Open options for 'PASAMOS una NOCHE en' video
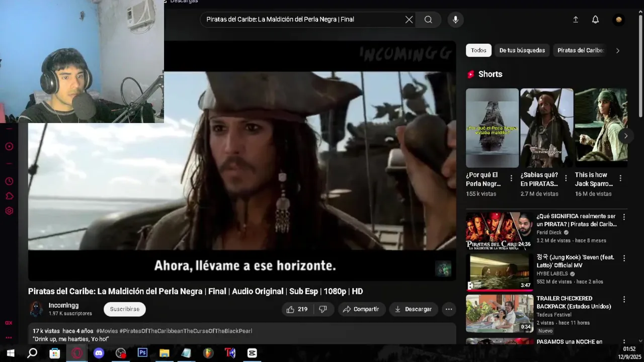 [x=624, y=342]
